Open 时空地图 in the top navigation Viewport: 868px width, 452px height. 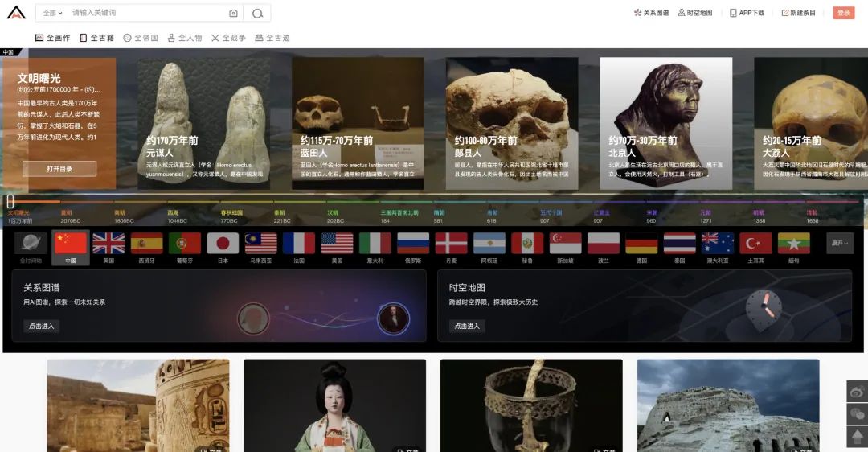coord(695,13)
